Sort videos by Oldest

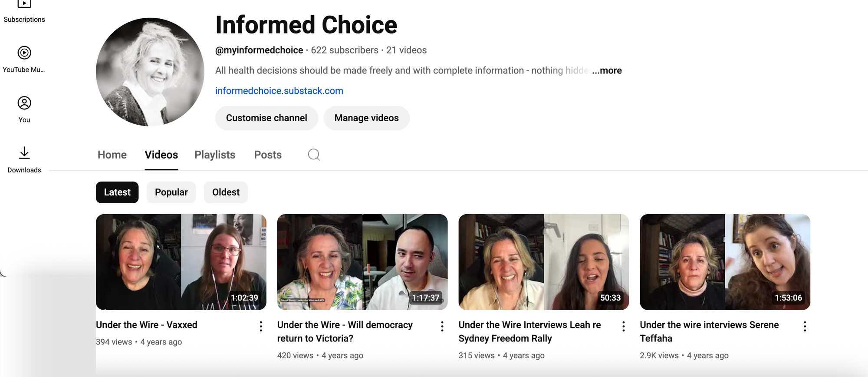point(226,192)
